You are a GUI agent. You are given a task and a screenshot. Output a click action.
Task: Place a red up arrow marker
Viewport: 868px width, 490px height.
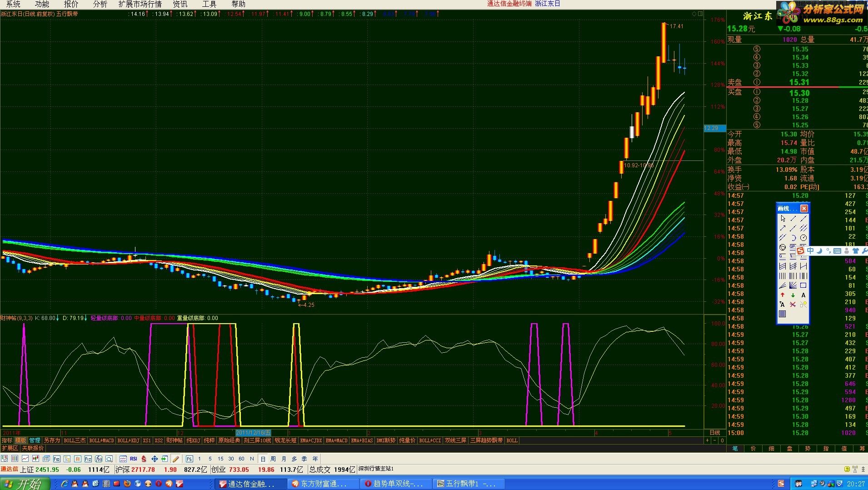(x=783, y=295)
